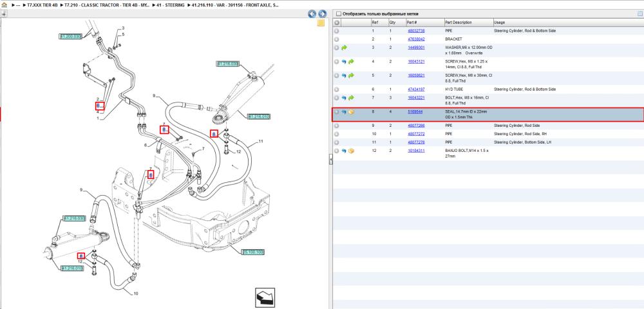Click the yellow box icon on SEAL row

tap(351, 112)
